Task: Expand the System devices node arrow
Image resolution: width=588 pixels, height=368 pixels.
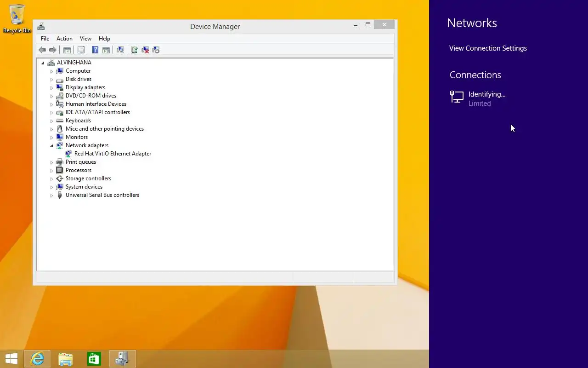Action: [x=51, y=187]
